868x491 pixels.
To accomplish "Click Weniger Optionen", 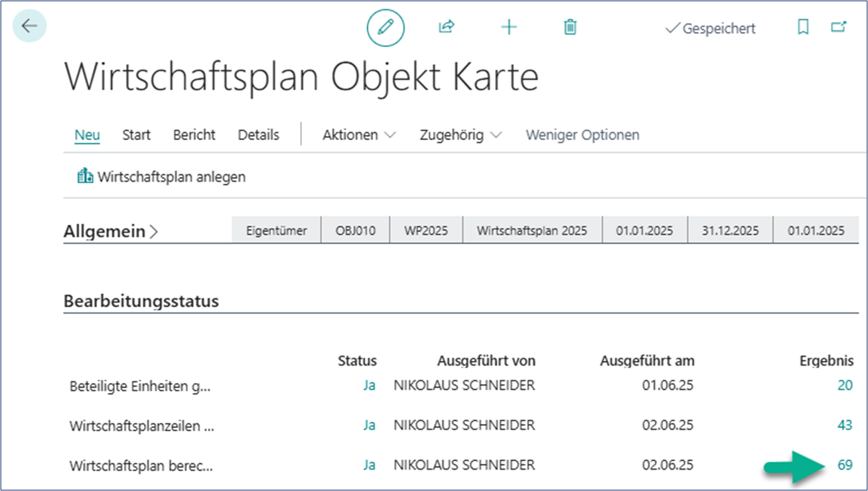I will 582,135.
